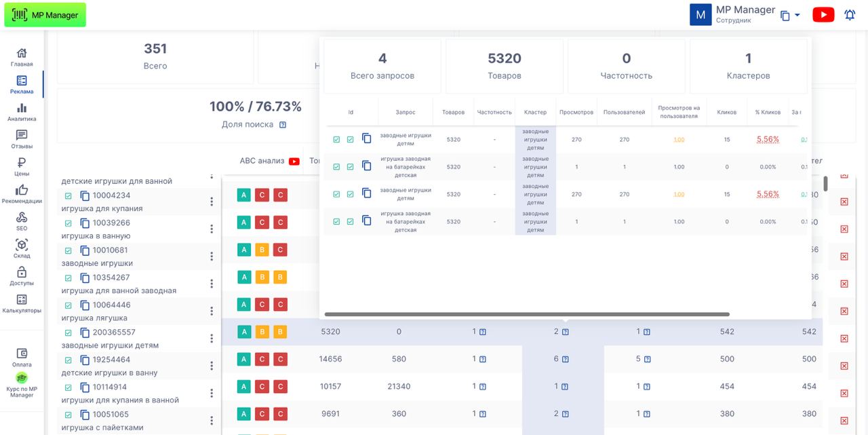Viewport: 868px width, 435px height.
Task: Open the YouTube icon in header
Action: point(823,15)
